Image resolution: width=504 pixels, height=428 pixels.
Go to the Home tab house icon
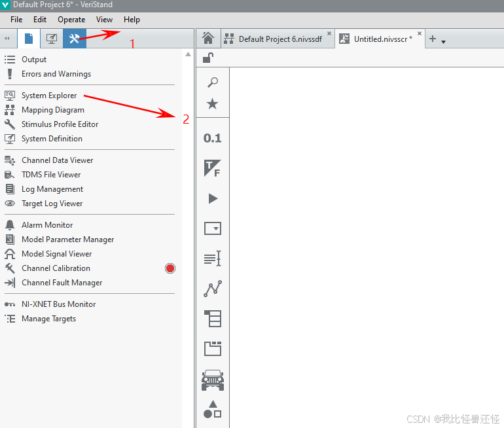(208, 38)
